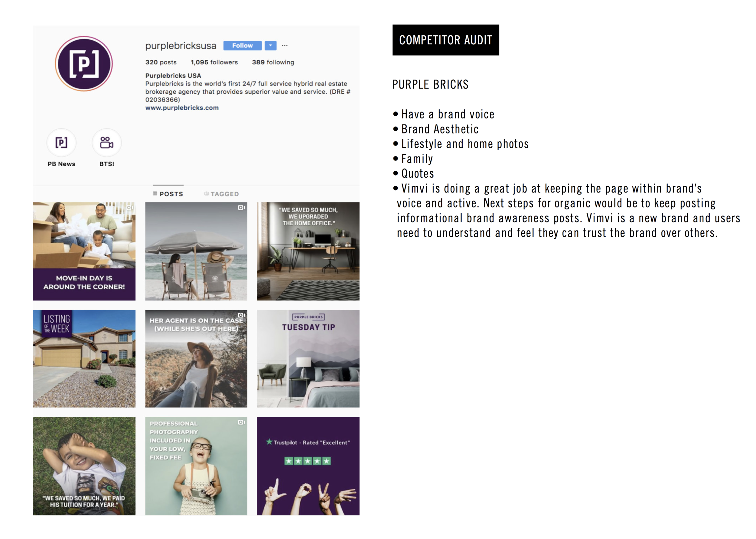756x539 pixels.
Task: Open the Tuesday Tip bedroom post
Action: (308, 359)
